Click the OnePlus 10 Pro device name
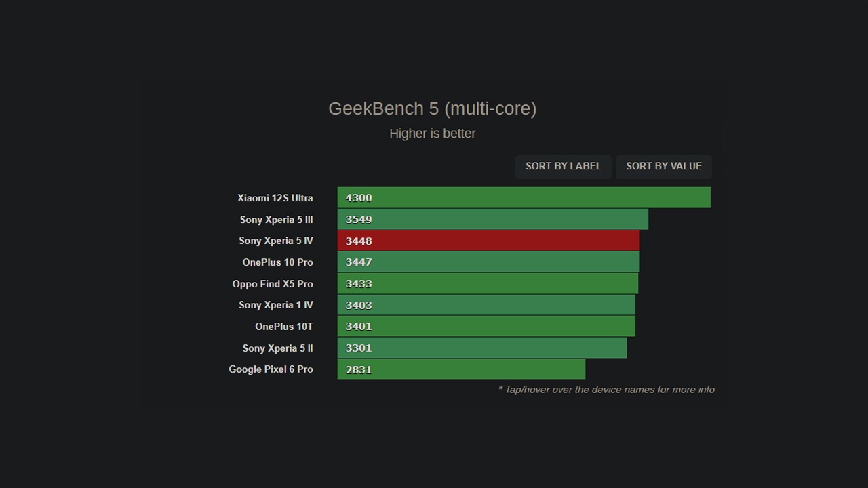Screen dimensions: 868x488 pyautogui.click(x=278, y=262)
